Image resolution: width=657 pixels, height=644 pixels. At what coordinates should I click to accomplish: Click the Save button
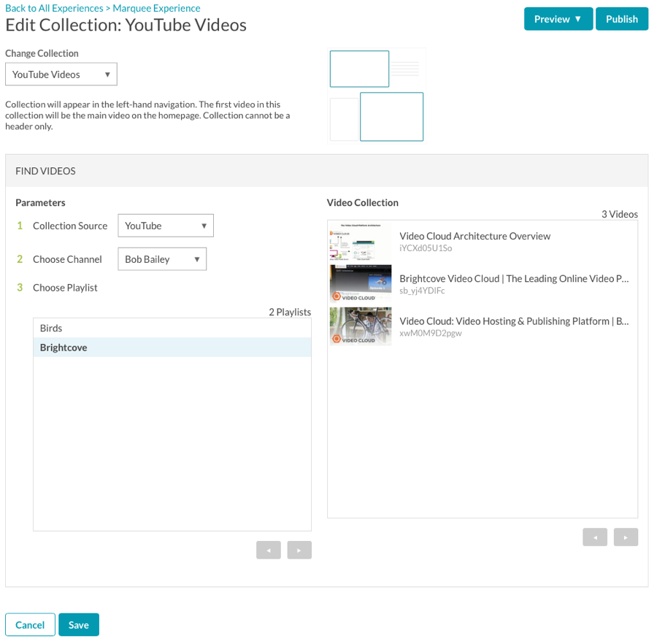tap(79, 625)
